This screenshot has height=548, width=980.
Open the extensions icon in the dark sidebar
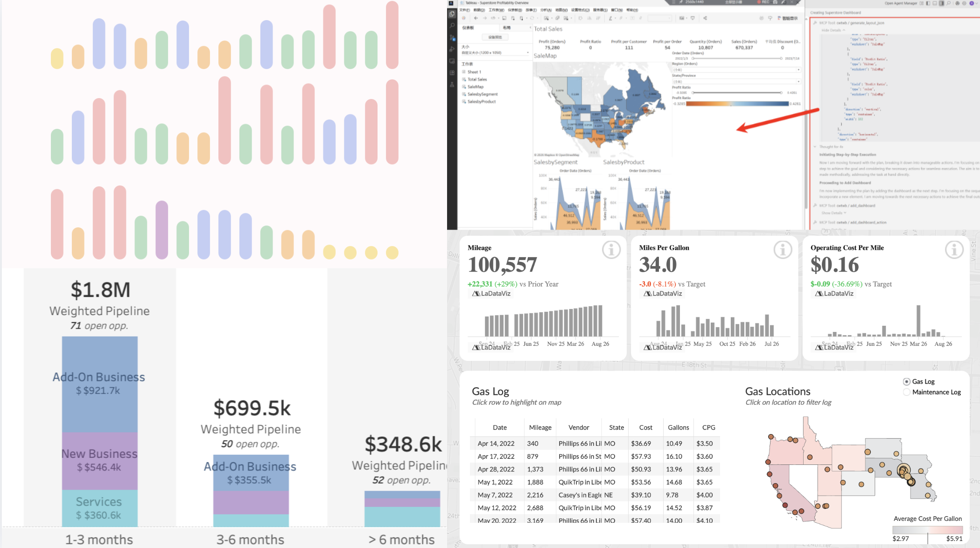coord(452,73)
